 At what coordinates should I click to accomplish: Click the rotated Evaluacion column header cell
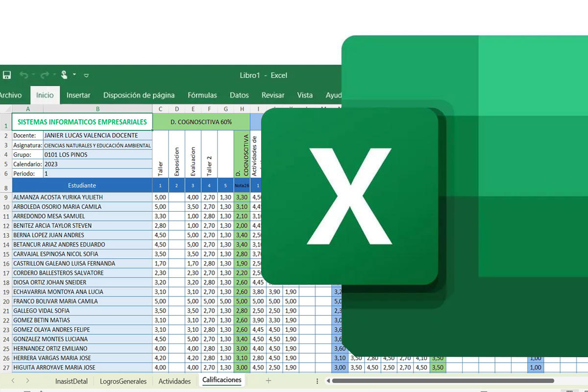[193, 154]
